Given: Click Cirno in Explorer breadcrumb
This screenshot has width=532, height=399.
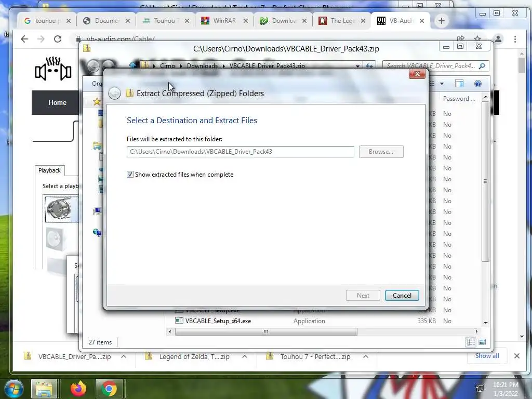Looking at the screenshot, I should 167,66.
